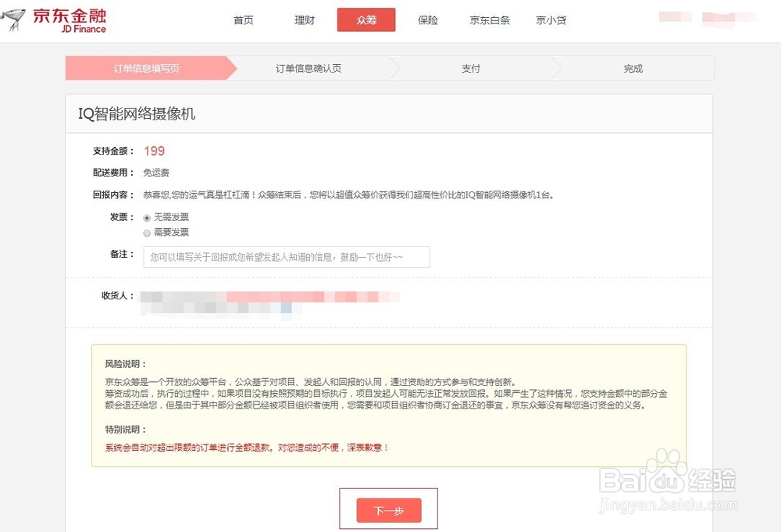Open the 众筹 navigation tab
Screen dimensions: 781x532
tap(366, 20)
